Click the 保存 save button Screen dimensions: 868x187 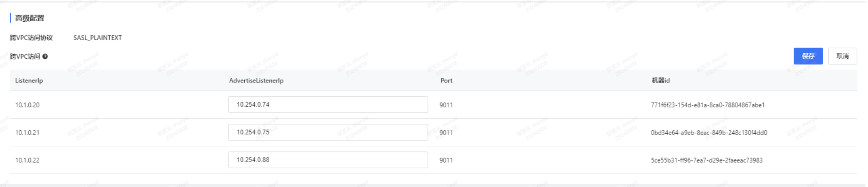coord(808,56)
